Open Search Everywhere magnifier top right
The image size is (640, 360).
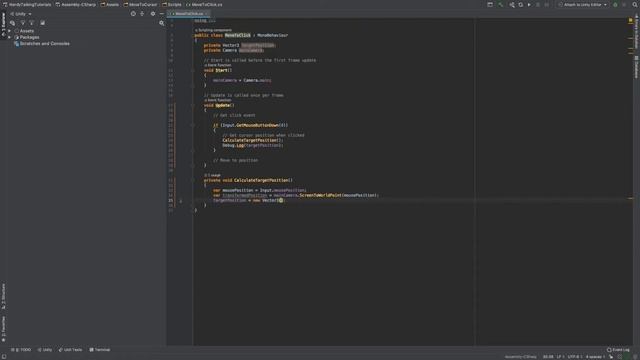(635, 4)
